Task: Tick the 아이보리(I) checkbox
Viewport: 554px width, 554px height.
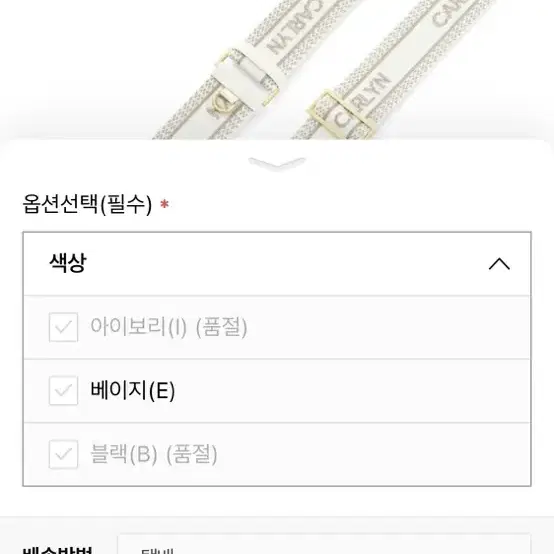Action: tap(63, 327)
